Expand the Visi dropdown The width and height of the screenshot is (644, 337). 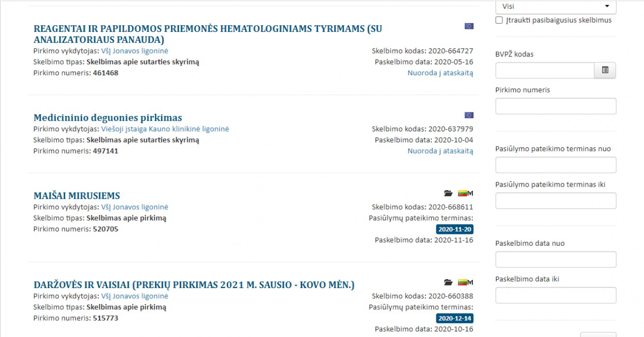[x=556, y=7]
